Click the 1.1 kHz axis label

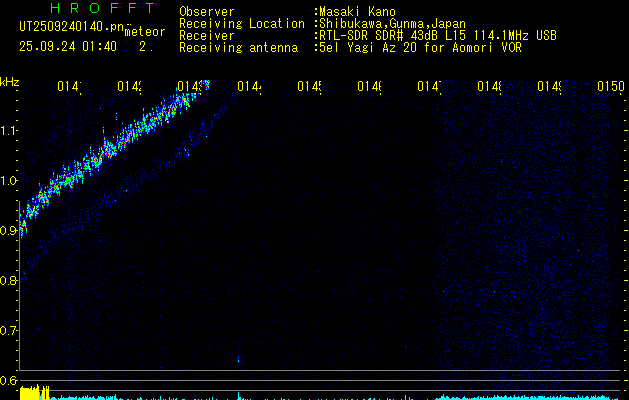coord(8,130)
